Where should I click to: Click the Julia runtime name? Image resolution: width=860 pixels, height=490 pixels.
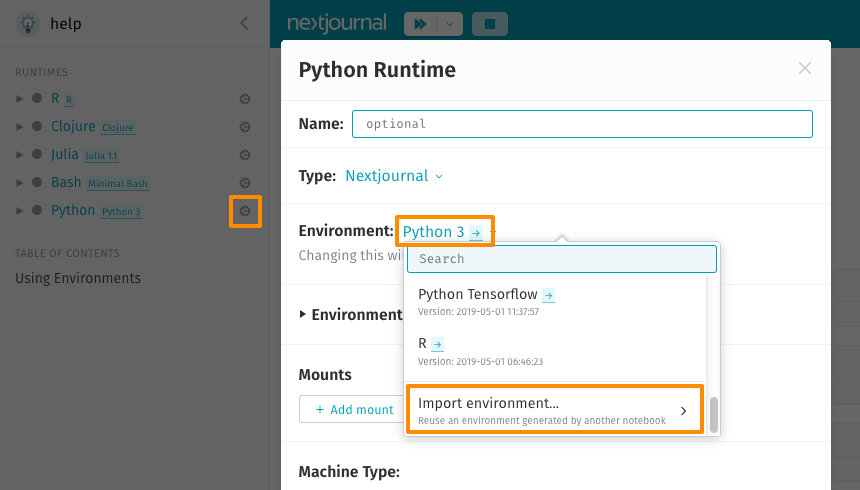coord(65,154)
